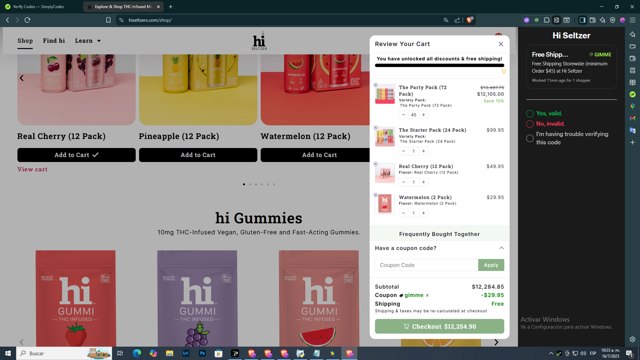Apply the coupon code
Image resolution: width=640 pixels, height=360 pixels.
click(x=491, y=265)
